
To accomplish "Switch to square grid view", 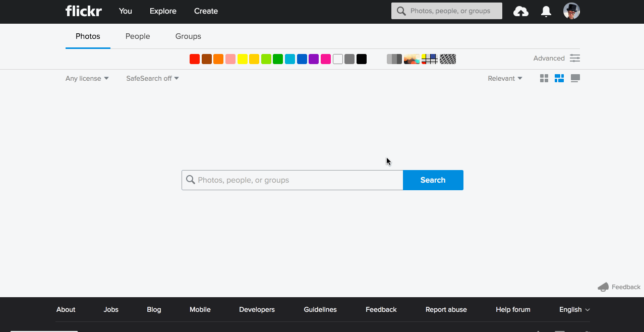I will pyautogui.click(x=544, y=78).
